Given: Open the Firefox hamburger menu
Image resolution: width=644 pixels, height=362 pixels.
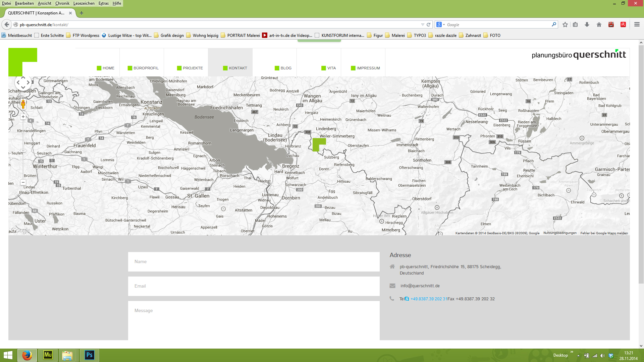Looking at the screenshot, I should [x=637, y=24].
